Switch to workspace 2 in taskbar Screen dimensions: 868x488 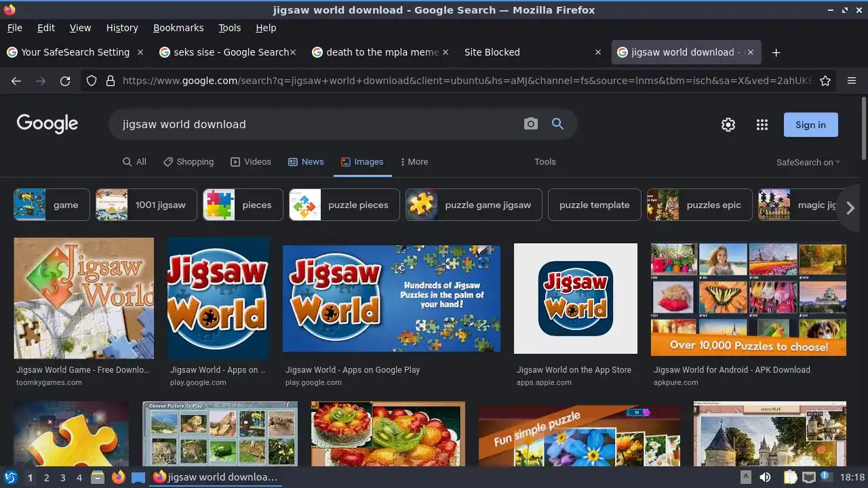pyautogui.click(x=46, y=477)
